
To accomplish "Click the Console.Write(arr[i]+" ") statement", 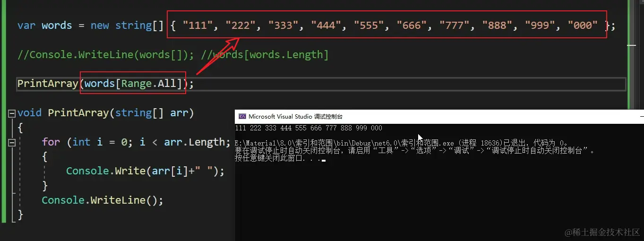I will (145, 171).
